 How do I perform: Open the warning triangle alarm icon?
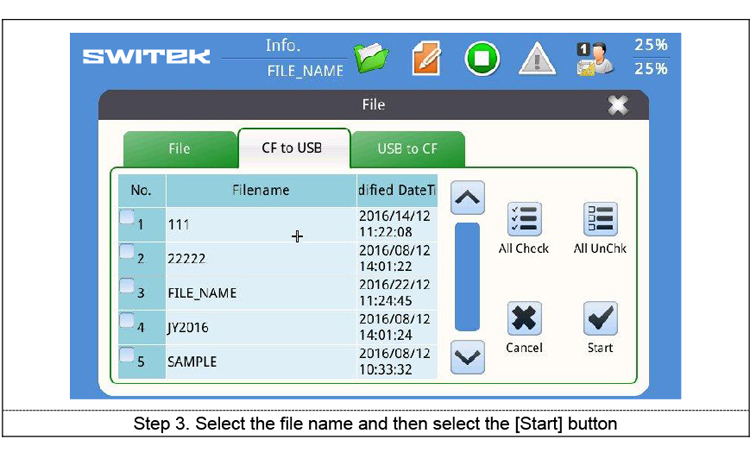click(x=537, y=59)
